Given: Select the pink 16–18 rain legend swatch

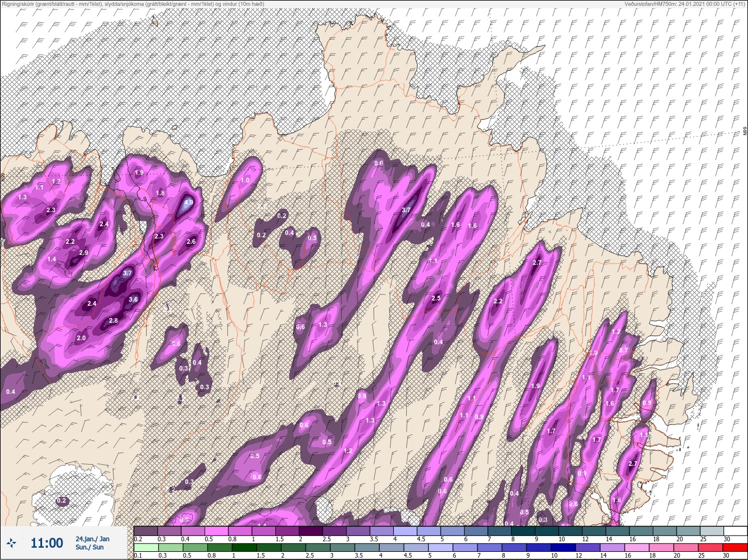Looking at the screenshot, I should (x=637, y=548).
